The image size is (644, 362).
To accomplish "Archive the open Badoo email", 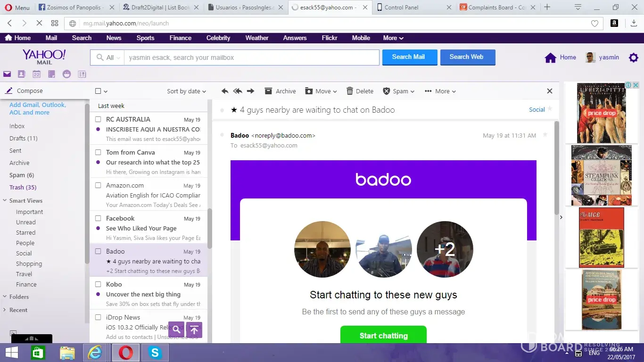I will point(280,91).
